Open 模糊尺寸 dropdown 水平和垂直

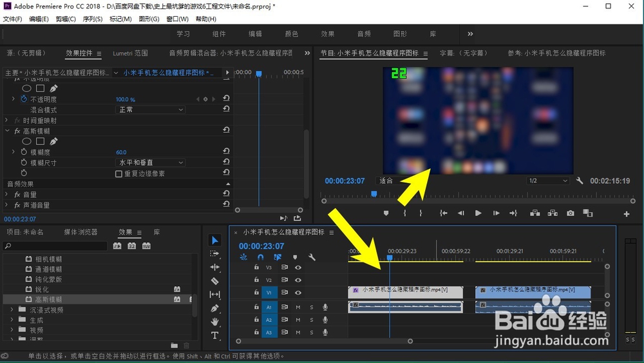pyautogui.click(x=150, y=162)
